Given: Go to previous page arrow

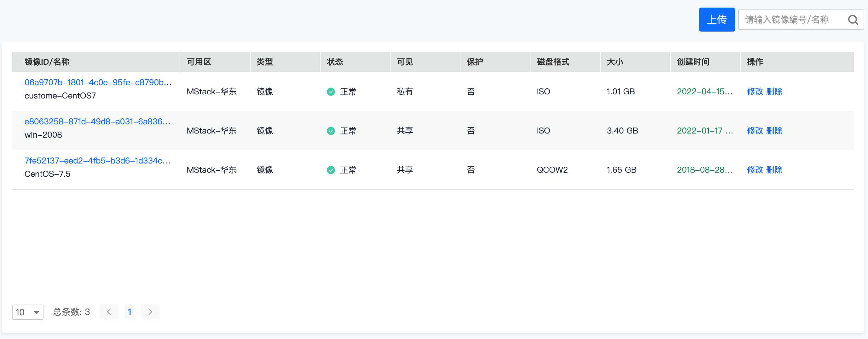Looking at the screenshot, I should 109,312.
